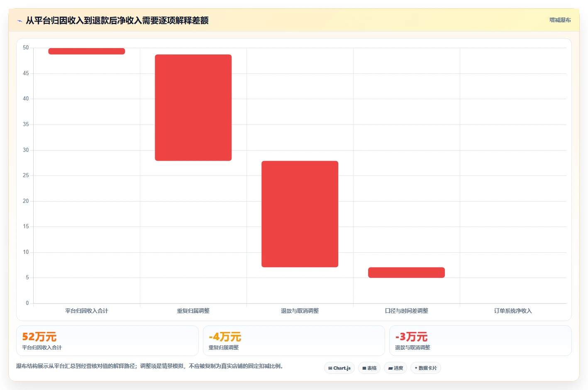
Task: Open the -3万元 stat card
Action: pyautogui.click(x=480, y=341)
